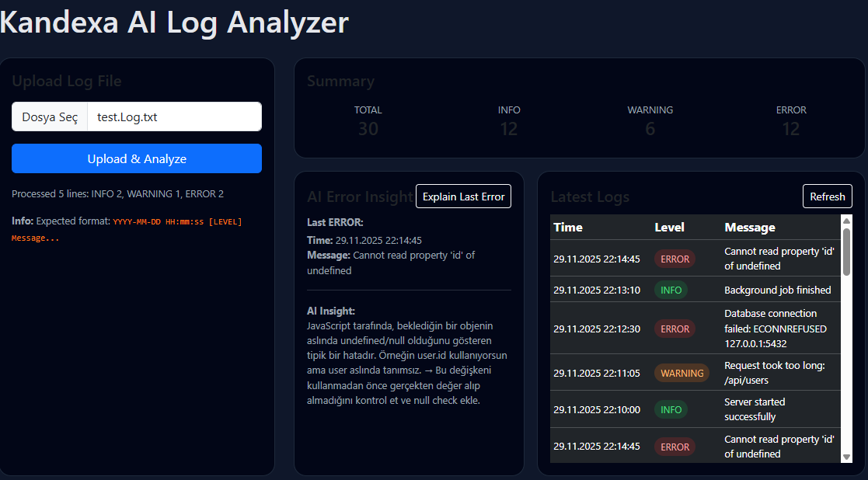Viewport: 868px width, 480px height.
Task: Click the Dosya Seç file picker button
Action: click(x=49, y=116)
